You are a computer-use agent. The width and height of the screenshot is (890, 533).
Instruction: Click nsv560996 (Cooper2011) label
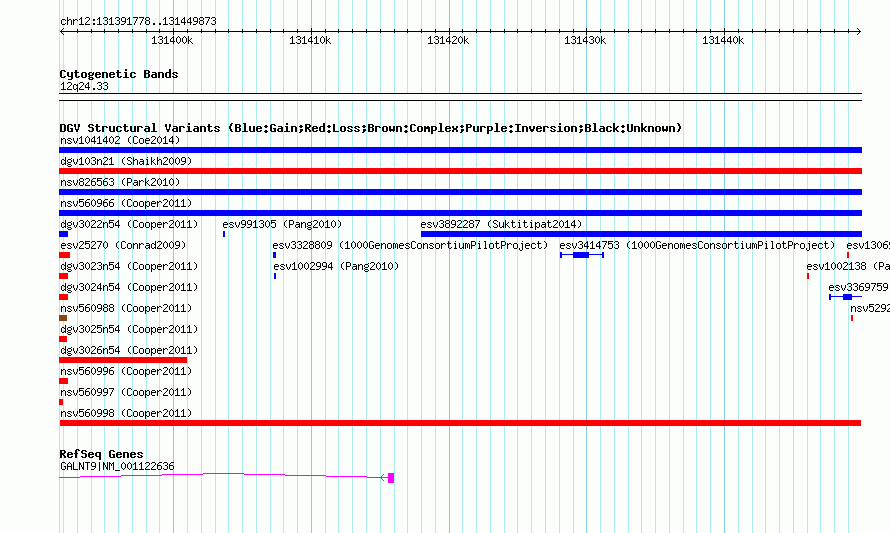(126, 371)
